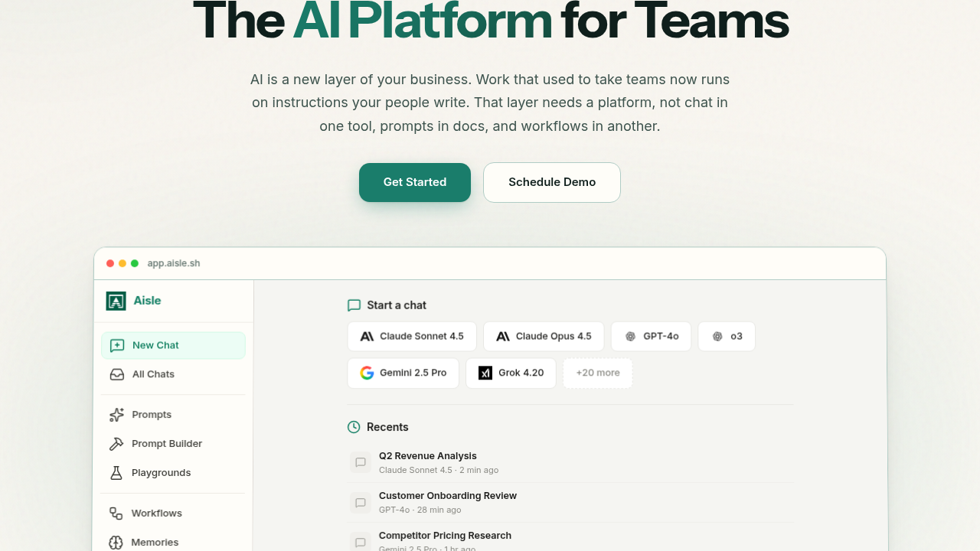
Task: Click the xAI logo on Grok chip
Action: (485, 373)
